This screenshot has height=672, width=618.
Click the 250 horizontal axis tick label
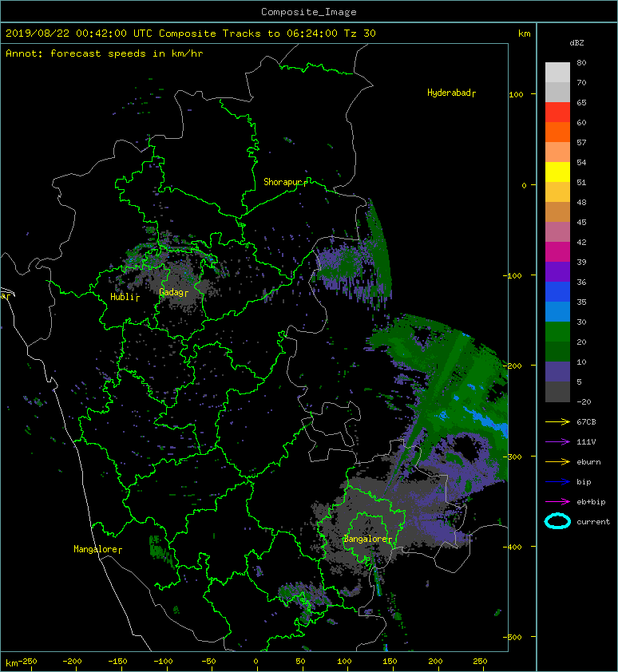point(480,662)
